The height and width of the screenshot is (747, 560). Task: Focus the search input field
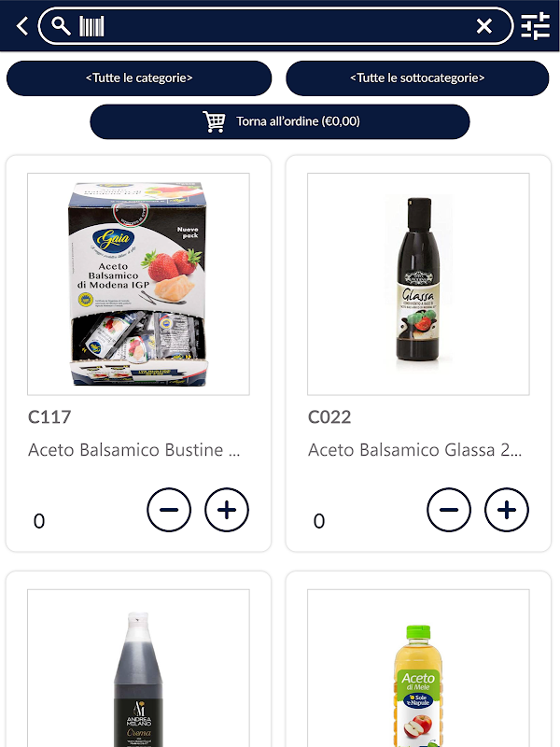(x=286, y=26)
